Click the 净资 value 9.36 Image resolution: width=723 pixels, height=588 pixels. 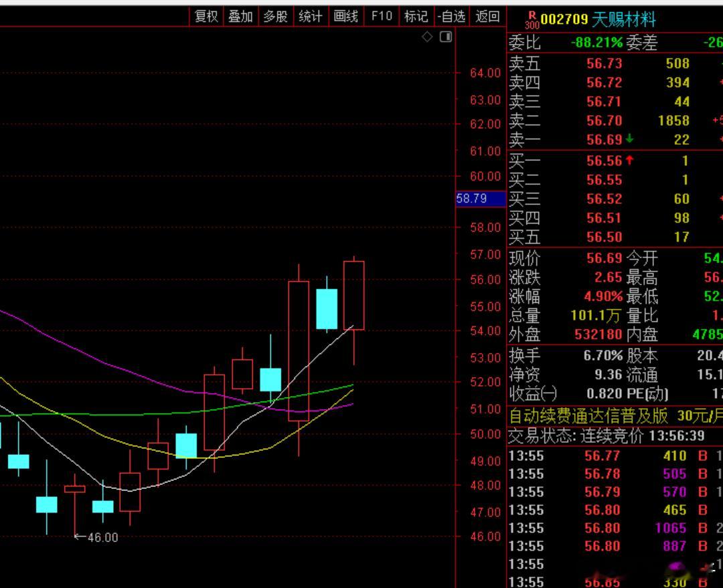coord(608,375)
